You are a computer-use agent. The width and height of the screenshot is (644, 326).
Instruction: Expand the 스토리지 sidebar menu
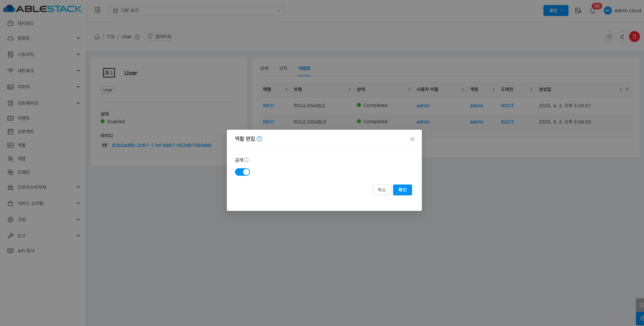point(43,55)
